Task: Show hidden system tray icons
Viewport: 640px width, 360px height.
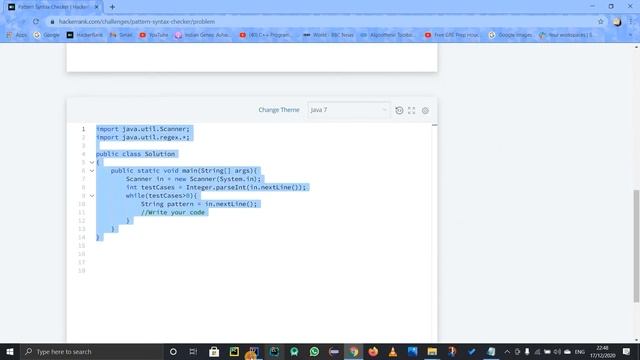Action: tap(507, 351)
